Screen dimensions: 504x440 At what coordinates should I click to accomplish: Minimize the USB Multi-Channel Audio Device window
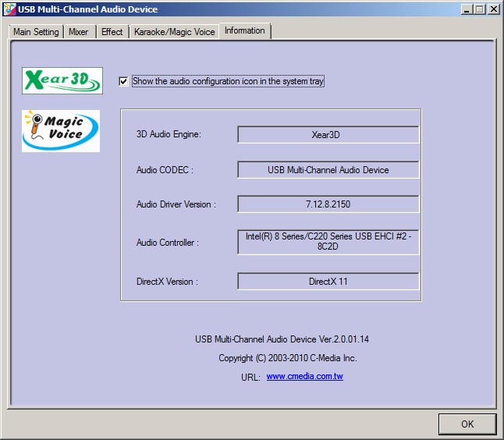(x=467, y=9)
